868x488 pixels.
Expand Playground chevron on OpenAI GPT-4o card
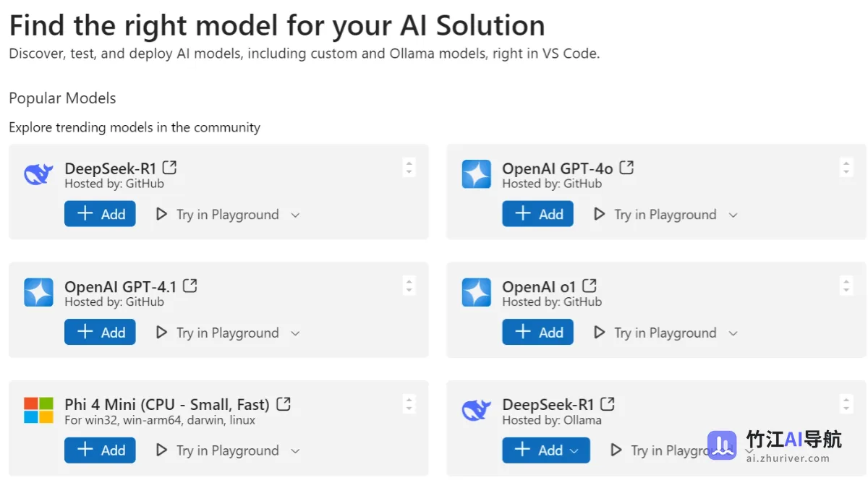733,215
